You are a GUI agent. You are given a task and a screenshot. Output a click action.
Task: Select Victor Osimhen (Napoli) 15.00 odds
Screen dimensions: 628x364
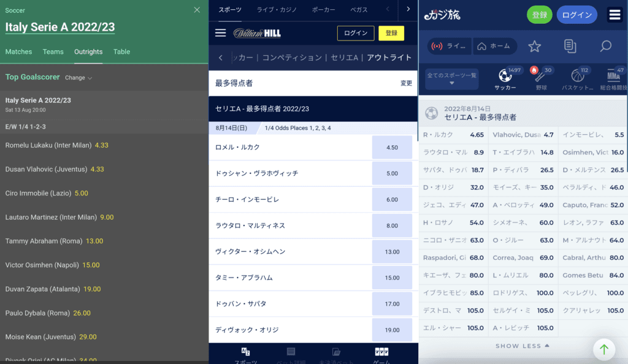coord(91,265)
